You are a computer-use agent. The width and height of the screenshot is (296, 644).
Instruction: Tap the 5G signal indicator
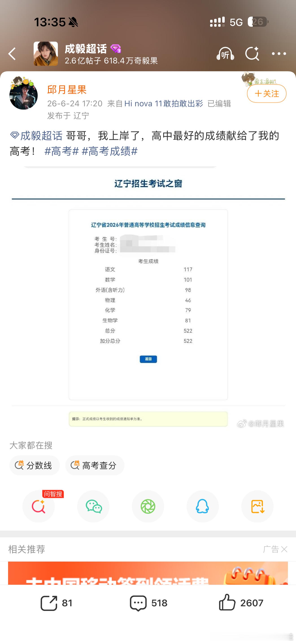[236, 22]
